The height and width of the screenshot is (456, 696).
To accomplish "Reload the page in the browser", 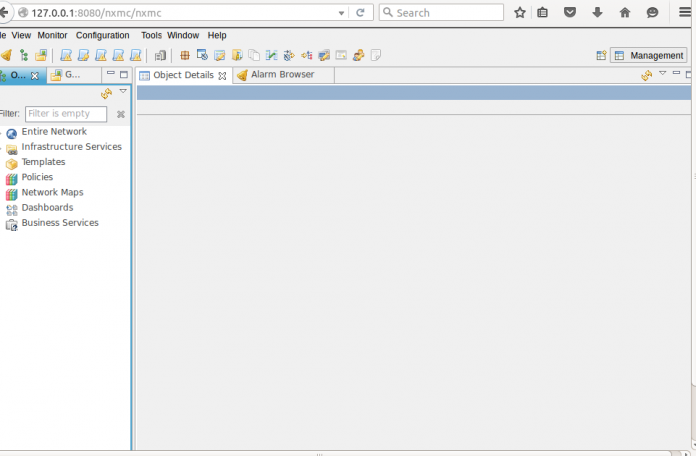I will pyautogui.click(x=360, y=13).
